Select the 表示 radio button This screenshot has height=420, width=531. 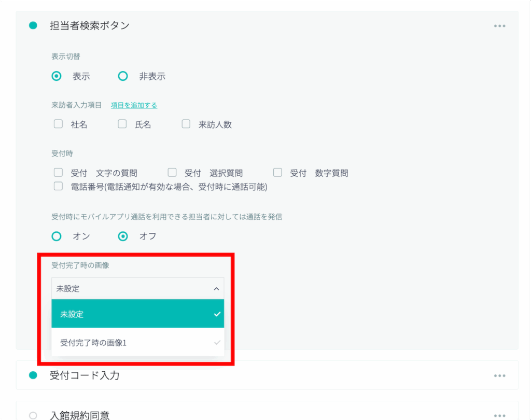click(x=57, y=76)
